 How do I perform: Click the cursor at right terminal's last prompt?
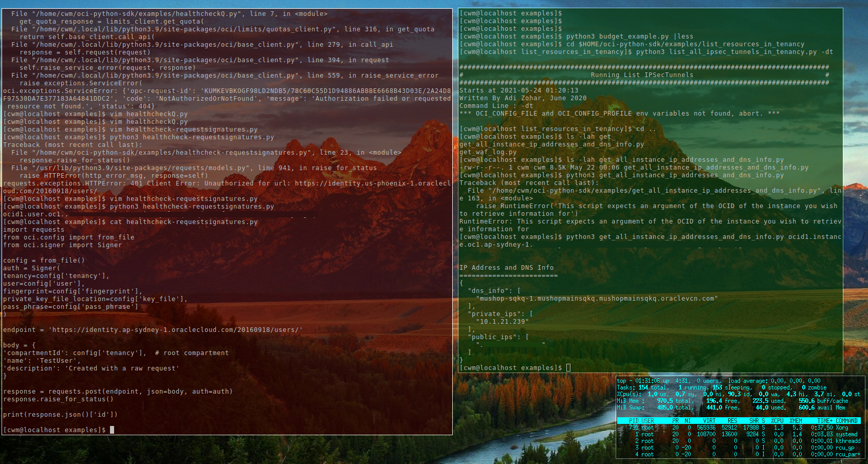(568, 368)
